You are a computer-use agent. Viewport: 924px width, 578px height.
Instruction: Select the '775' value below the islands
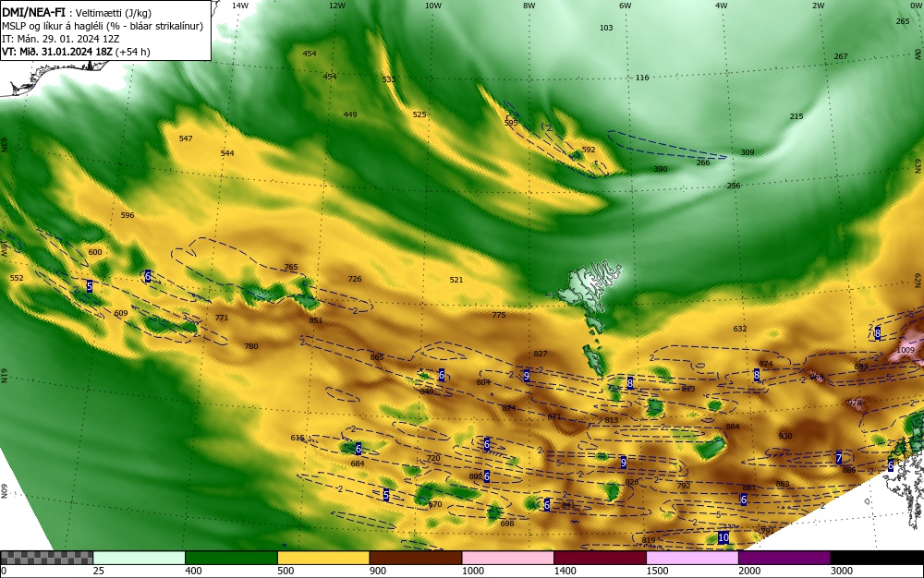[499, 316]
